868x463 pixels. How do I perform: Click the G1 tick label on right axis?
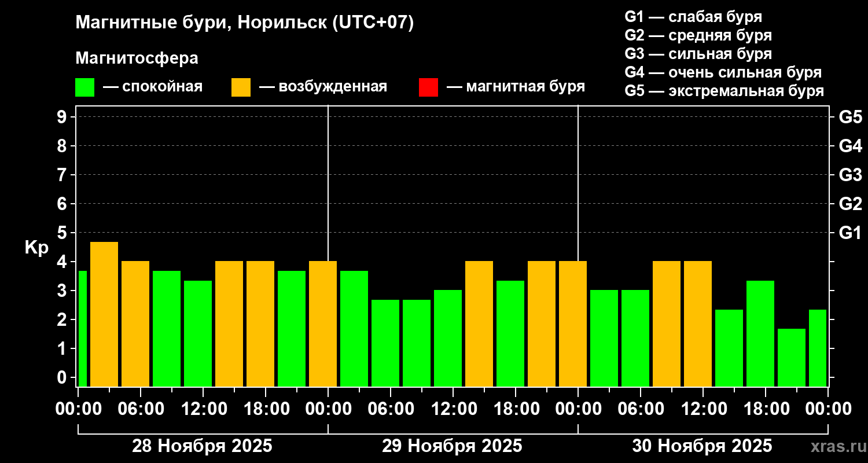pyautogui.click(x=850, y=233)
